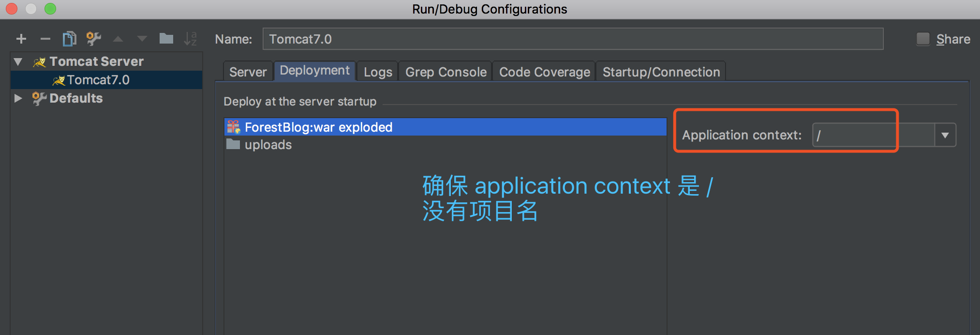Switch to Grep Console tab

pyautogui.click(x=445, y=72)
